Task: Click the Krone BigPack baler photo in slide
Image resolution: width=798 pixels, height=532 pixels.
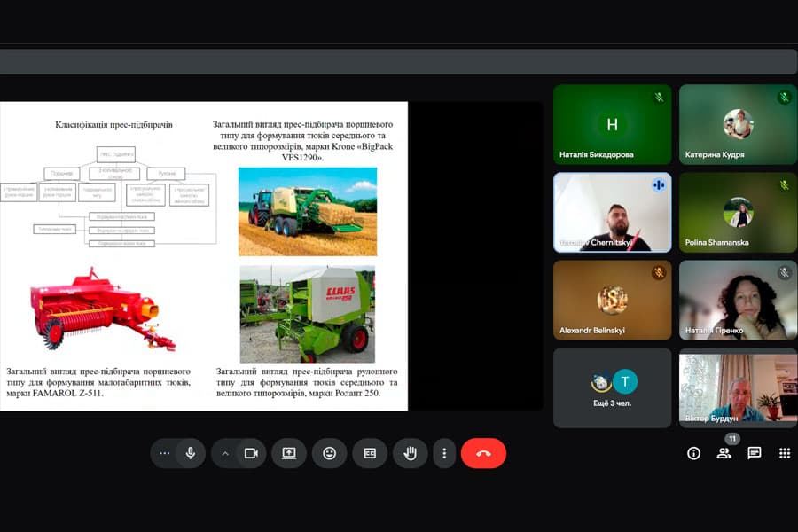Action: pyautogui.click(x=308, y=211)
